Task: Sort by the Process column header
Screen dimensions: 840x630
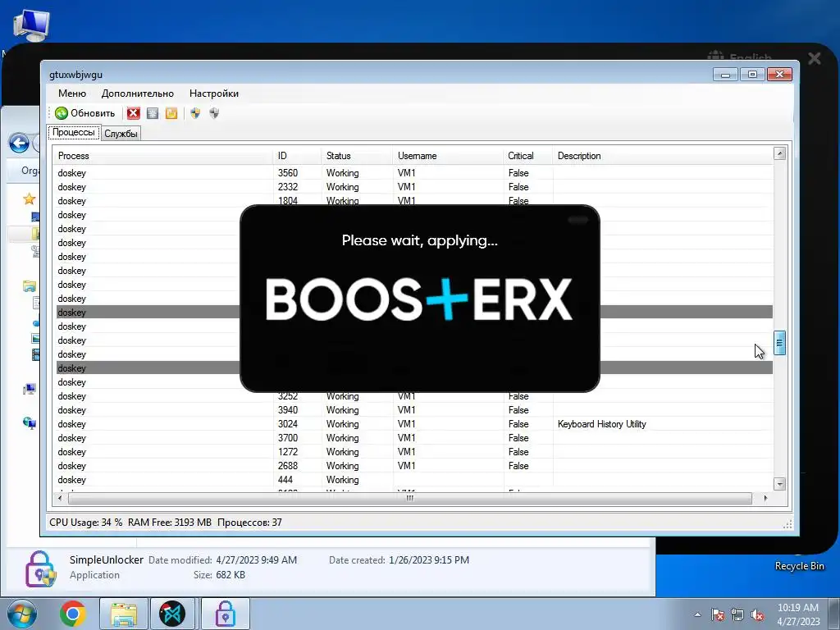Action: (x=164, y=156)
